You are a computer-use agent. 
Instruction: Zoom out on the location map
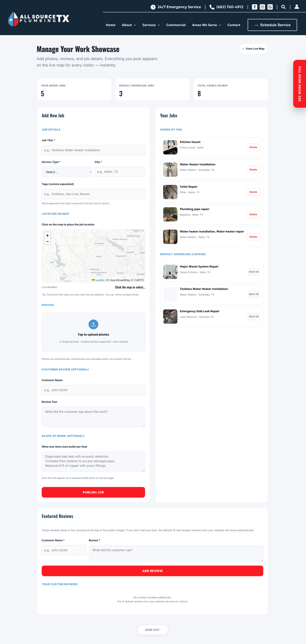coord(47,242)
